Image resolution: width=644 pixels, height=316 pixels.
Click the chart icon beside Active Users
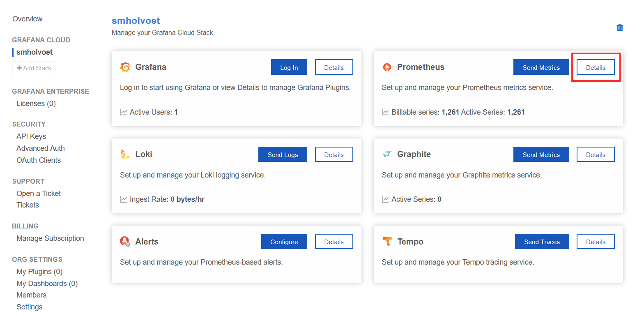[x=123, y=112]
